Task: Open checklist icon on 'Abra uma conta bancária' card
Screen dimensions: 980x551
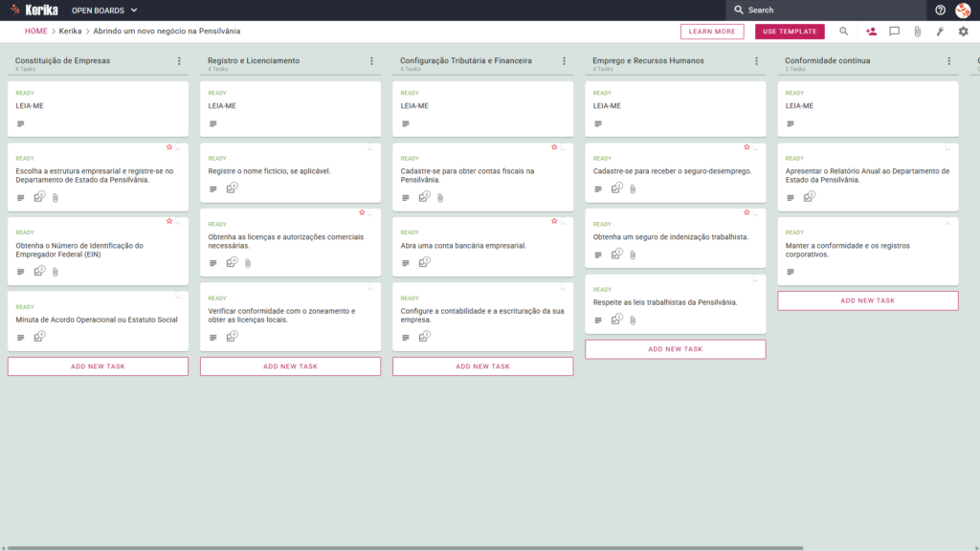Action: pyautogui.click(x=424, y=262)
